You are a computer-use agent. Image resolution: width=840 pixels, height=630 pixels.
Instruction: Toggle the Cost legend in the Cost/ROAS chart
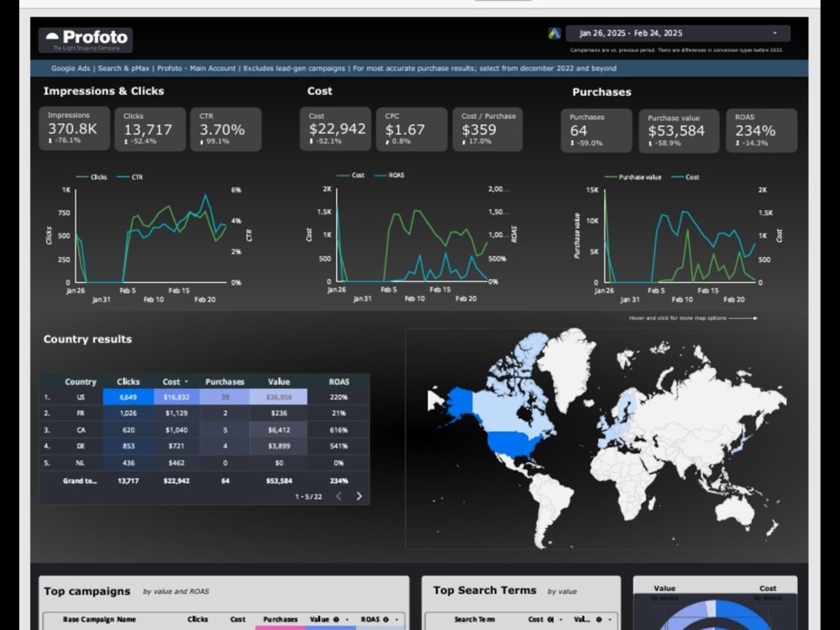(x=351, y=176)
